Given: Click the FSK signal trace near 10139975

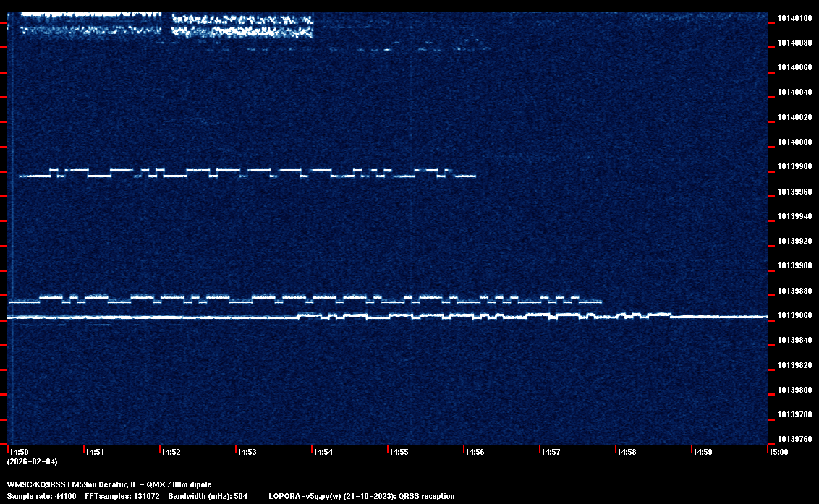Looking at the screenshot, I should pyautogui.click(x=246, y=173).
